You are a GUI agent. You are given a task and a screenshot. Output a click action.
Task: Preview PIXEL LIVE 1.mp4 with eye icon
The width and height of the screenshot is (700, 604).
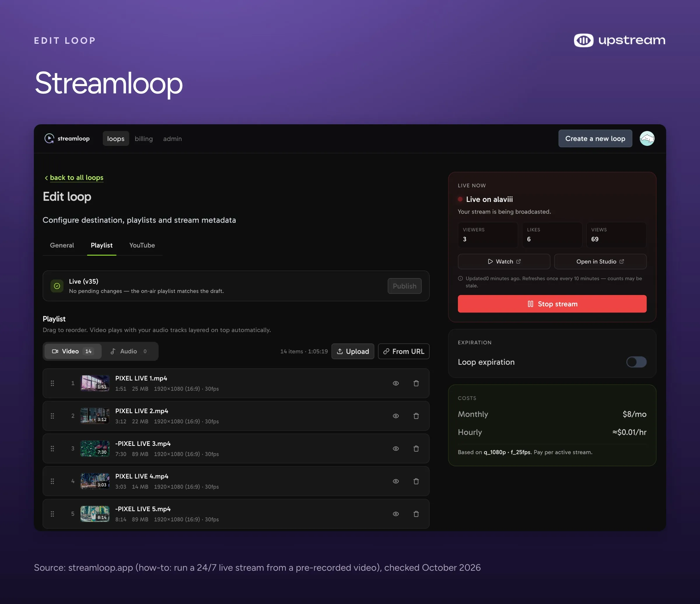395,383
